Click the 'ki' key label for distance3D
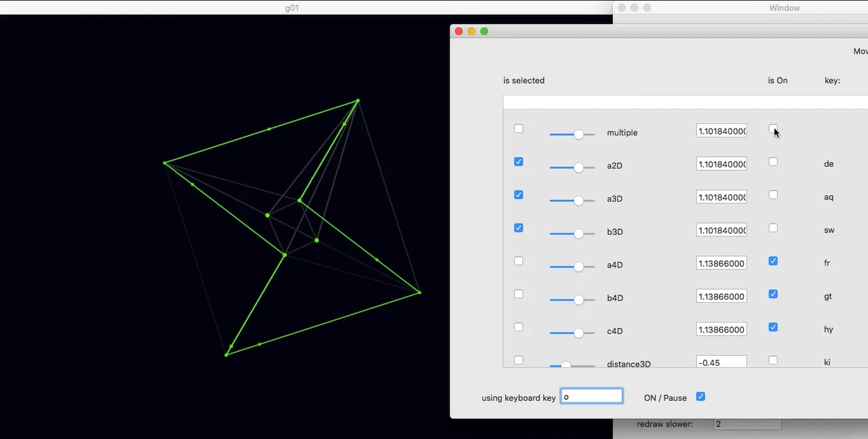Image resolution: width=868 pixels, height=439 pixels. [827, 362]
